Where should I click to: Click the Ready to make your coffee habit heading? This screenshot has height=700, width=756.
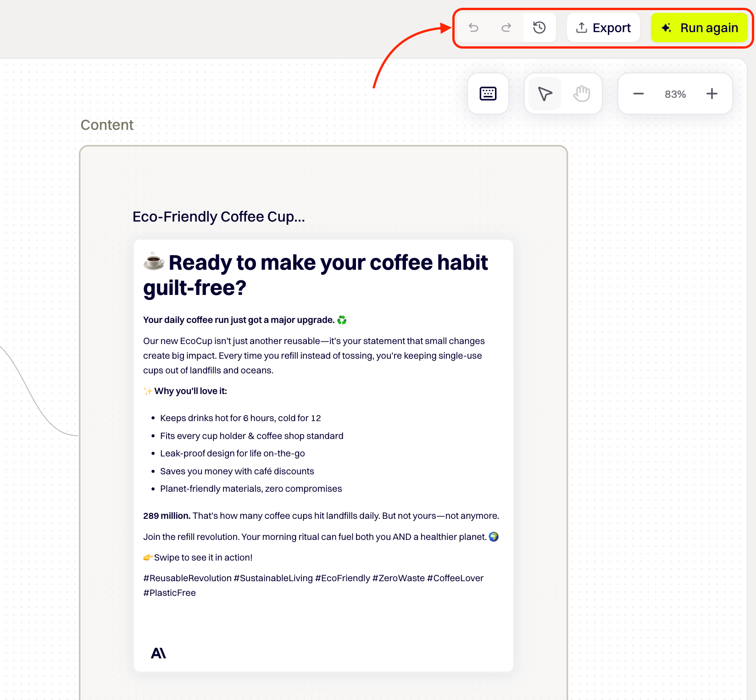(316, 275)
